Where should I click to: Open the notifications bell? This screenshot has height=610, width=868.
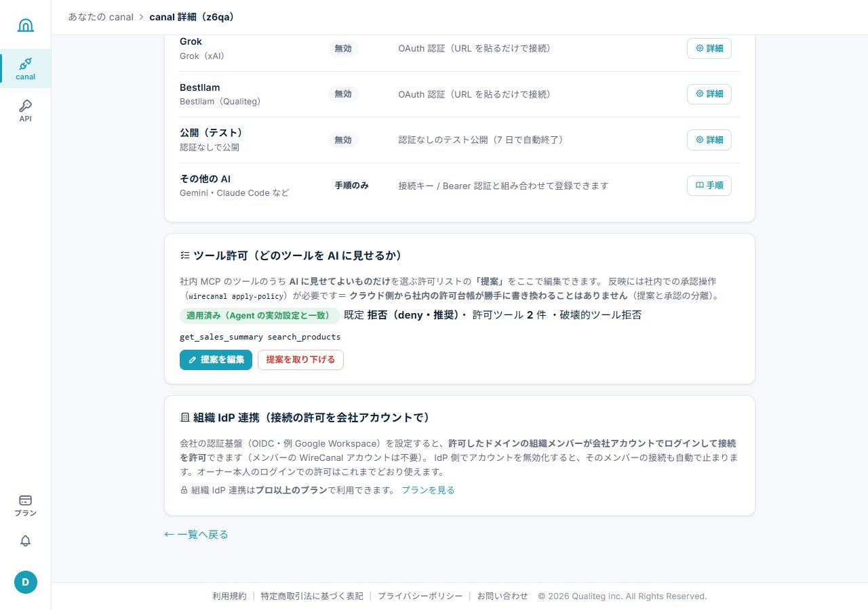(26, 541)
